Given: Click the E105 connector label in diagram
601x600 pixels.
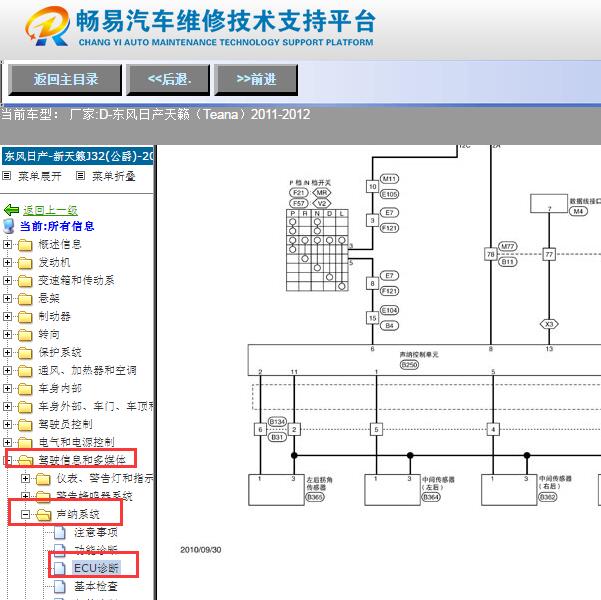Looking at the screenshot, I should pyautogui.click(x=389, y=194).
